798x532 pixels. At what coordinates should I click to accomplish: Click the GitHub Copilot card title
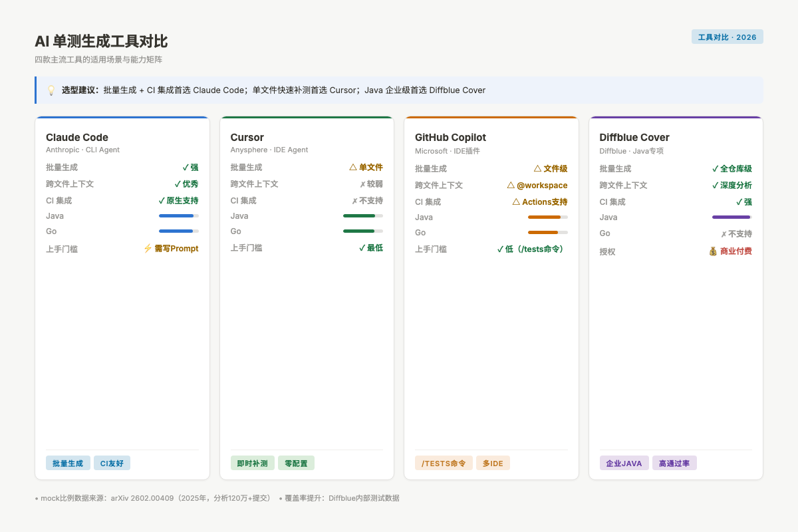tap(450, 137)
